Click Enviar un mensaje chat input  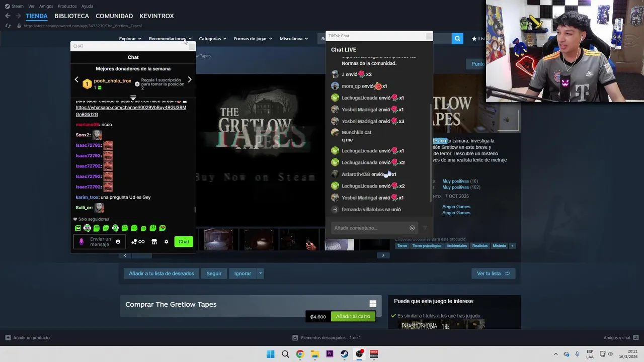(x=100, y=242)
